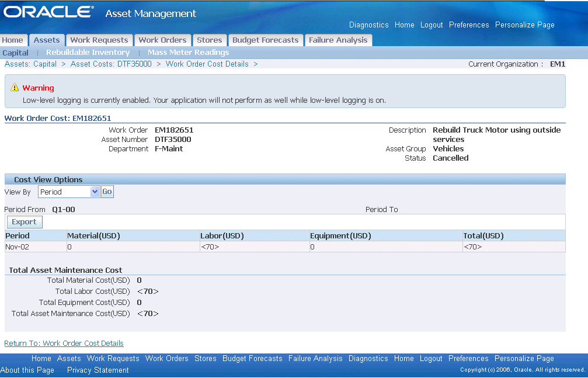
Task: Open the Failure Analysis tab
Action: coord(338,40)
